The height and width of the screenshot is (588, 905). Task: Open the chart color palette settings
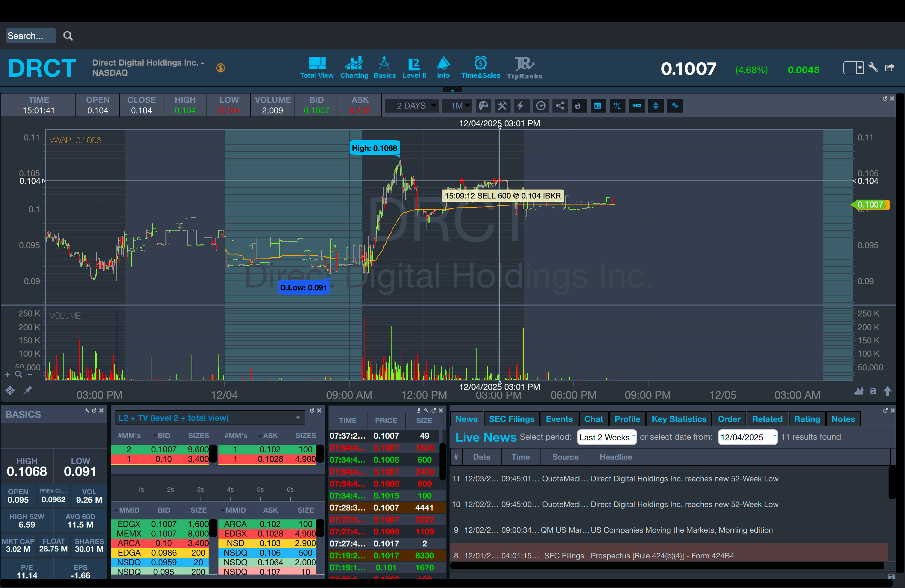coord(483,106)
